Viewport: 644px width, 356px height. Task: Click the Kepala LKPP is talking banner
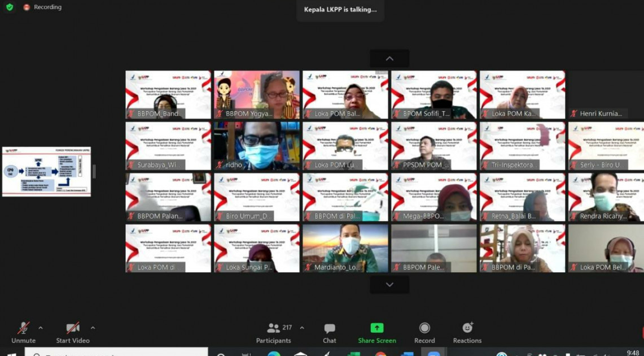click(x=340, y=10)
